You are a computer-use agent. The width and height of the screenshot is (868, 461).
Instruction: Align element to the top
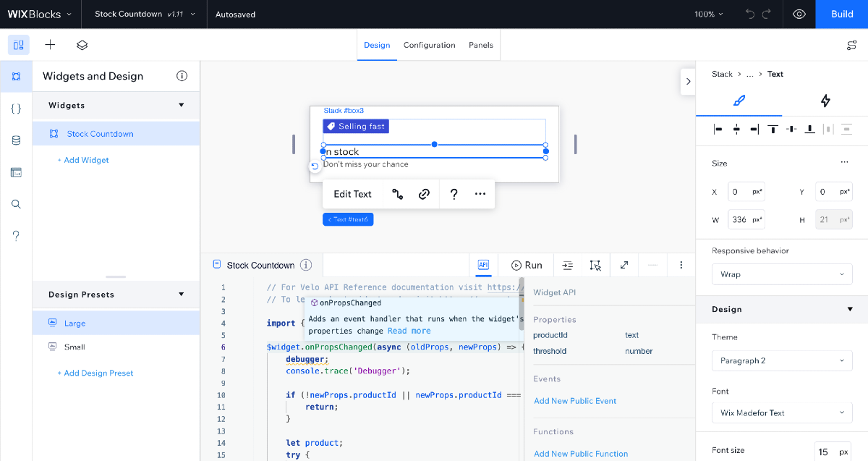[773, 129]
